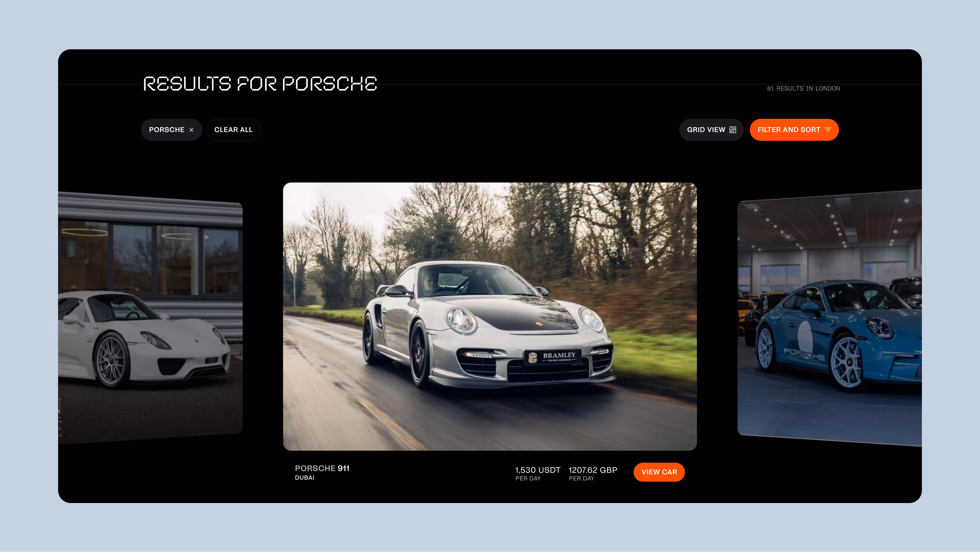
Task: Click the 81 Results in London label
Action: [803, 88]
